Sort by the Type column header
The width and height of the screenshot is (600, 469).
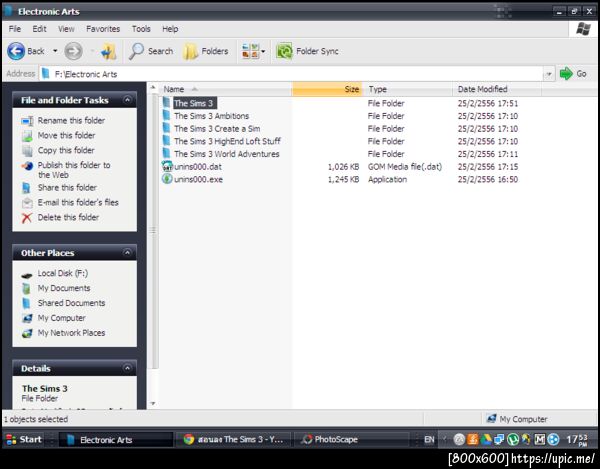pos(408,89)
